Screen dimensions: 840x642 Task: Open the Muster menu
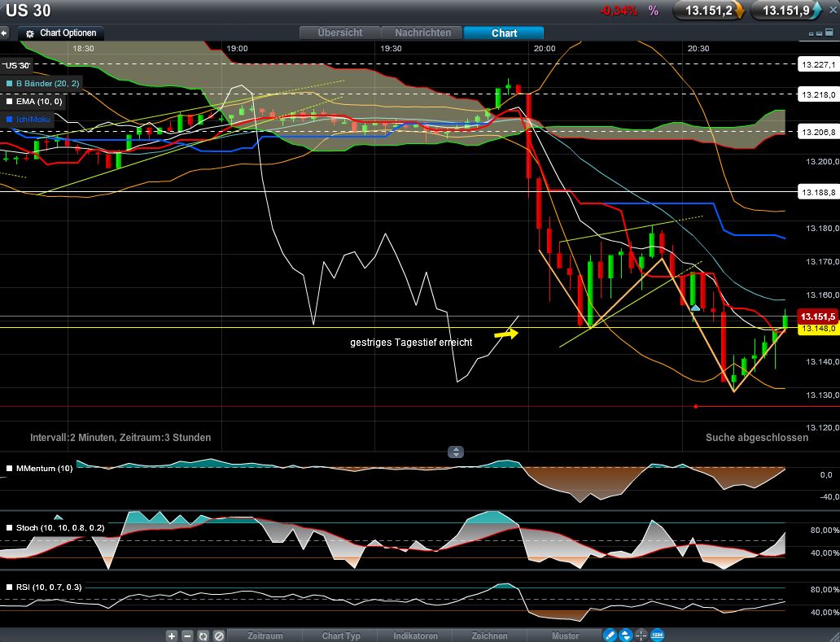pos(565,635)
